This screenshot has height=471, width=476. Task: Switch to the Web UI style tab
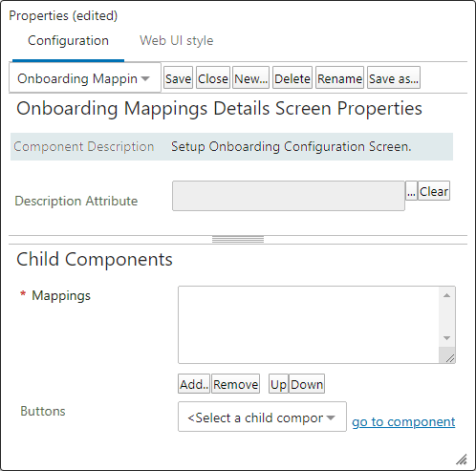tap(177, 41)
